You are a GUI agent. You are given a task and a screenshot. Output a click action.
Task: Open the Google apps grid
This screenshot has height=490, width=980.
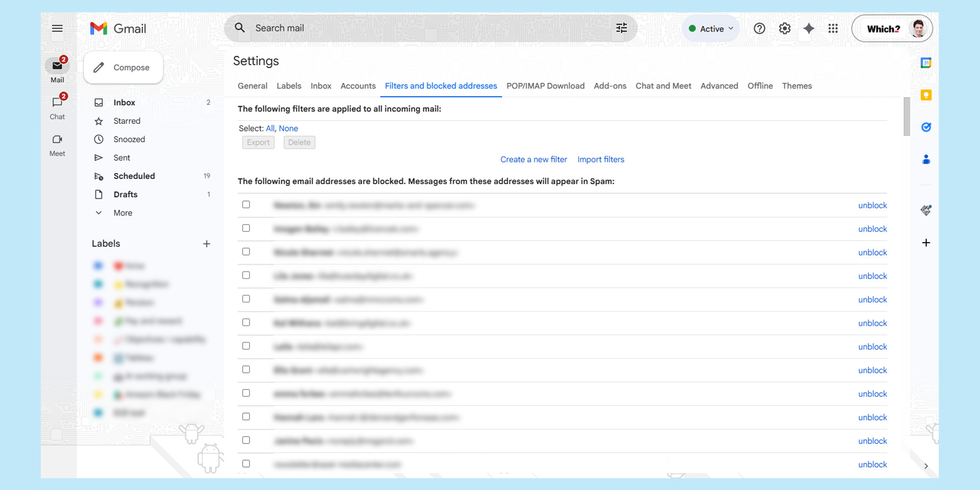coord(833,28)
